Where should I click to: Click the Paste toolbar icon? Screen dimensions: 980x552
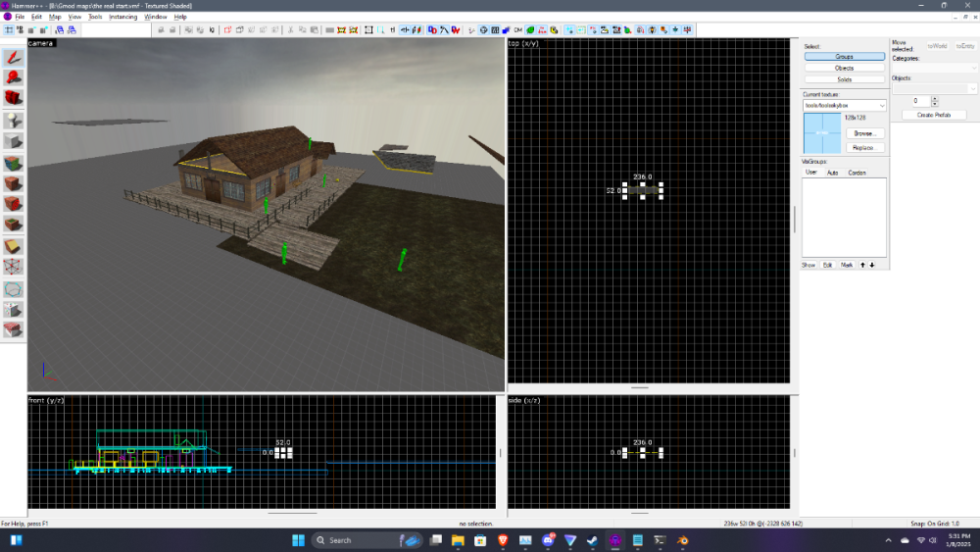[314, 30]
